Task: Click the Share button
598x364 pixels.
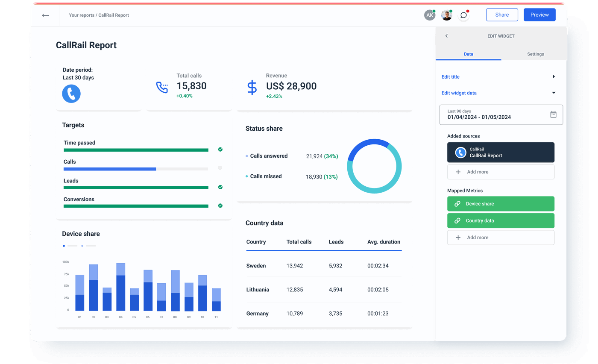Action: click(502, 15)
